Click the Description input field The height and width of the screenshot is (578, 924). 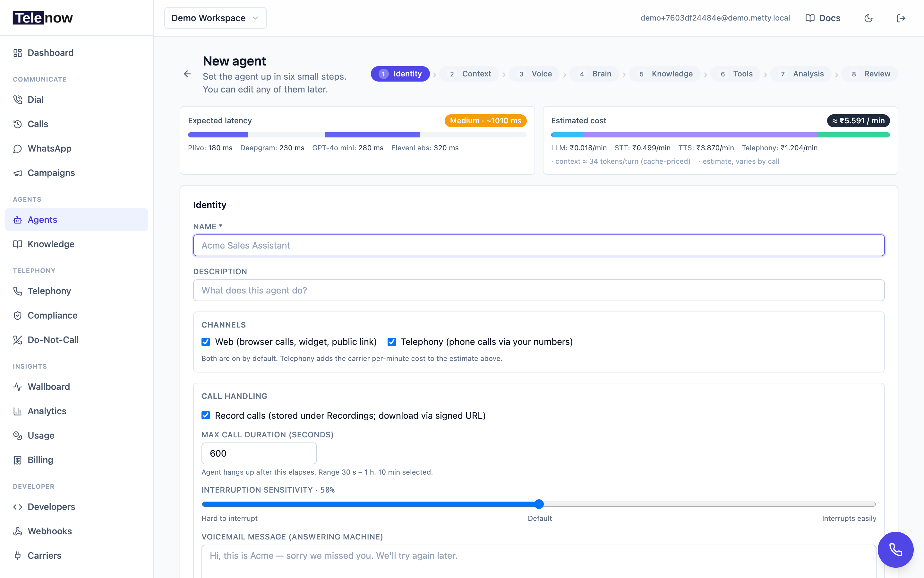(x=539, y=291)
